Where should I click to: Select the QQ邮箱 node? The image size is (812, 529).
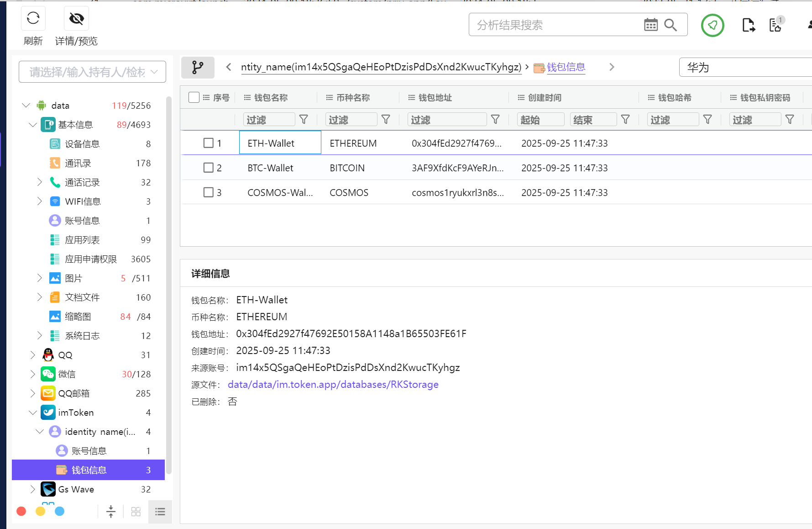click(89, 393)
